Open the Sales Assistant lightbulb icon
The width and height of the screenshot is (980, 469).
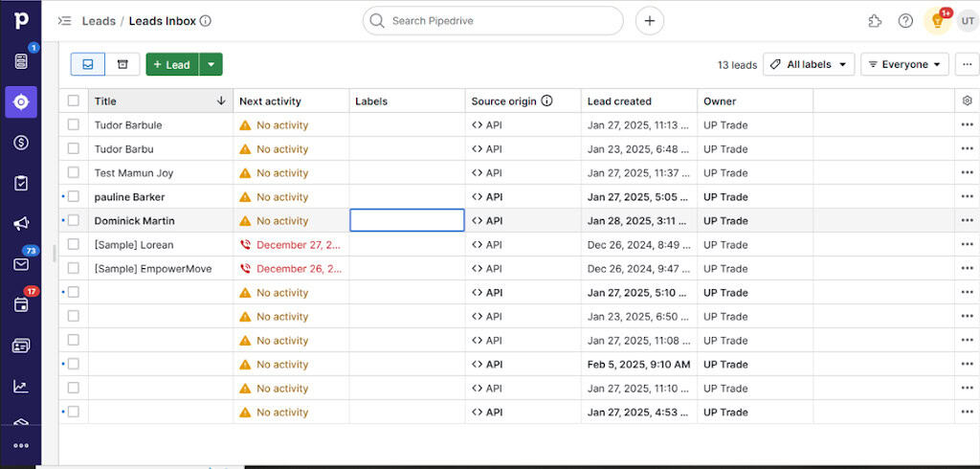[937, 21]
